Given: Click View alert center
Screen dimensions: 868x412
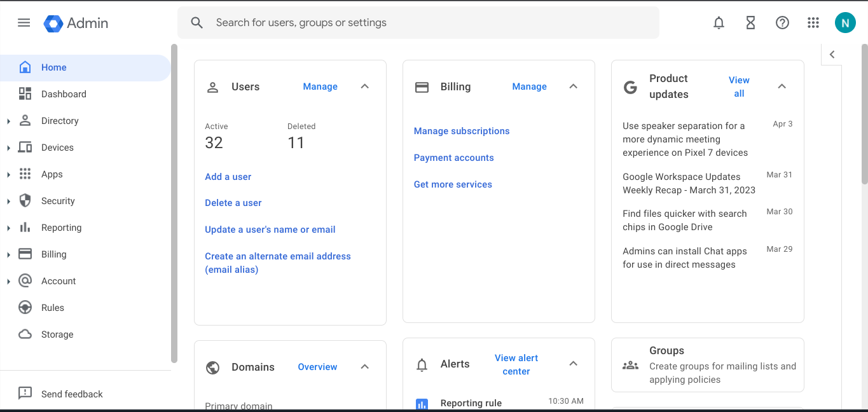Looking at the screenshot, I should pos(516,364).
